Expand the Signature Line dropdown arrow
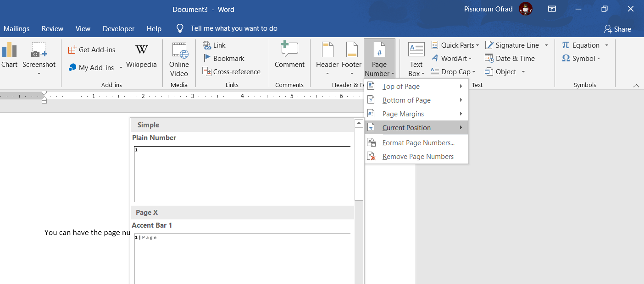The width and height of the screenshot is (644, 284). coord(546,45)
